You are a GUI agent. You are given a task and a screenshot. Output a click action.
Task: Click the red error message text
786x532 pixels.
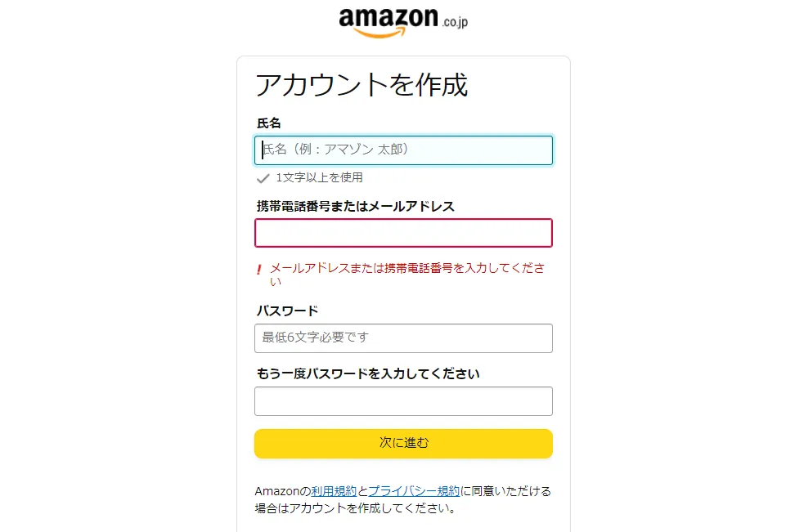(407, 275)
